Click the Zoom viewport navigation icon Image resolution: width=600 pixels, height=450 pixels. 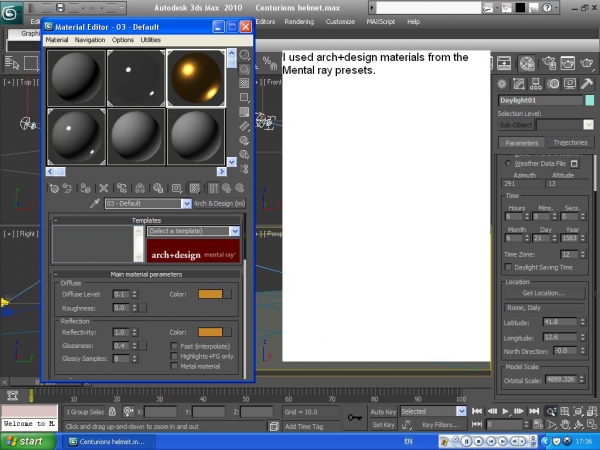(x=551, y=411)
